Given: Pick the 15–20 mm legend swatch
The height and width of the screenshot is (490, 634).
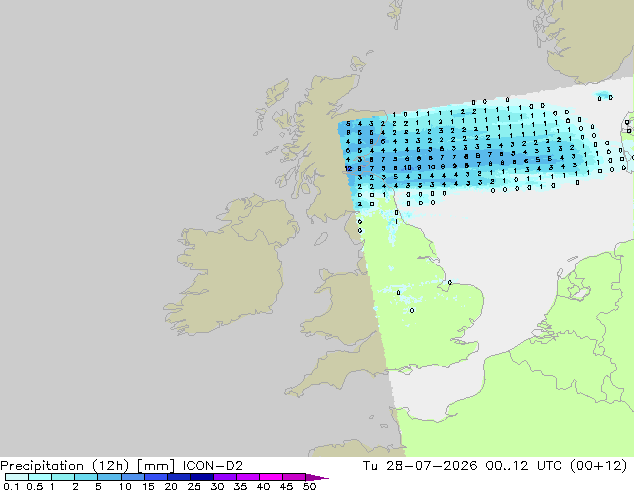Looking at the screenshot, I should [x=155, y=477].
